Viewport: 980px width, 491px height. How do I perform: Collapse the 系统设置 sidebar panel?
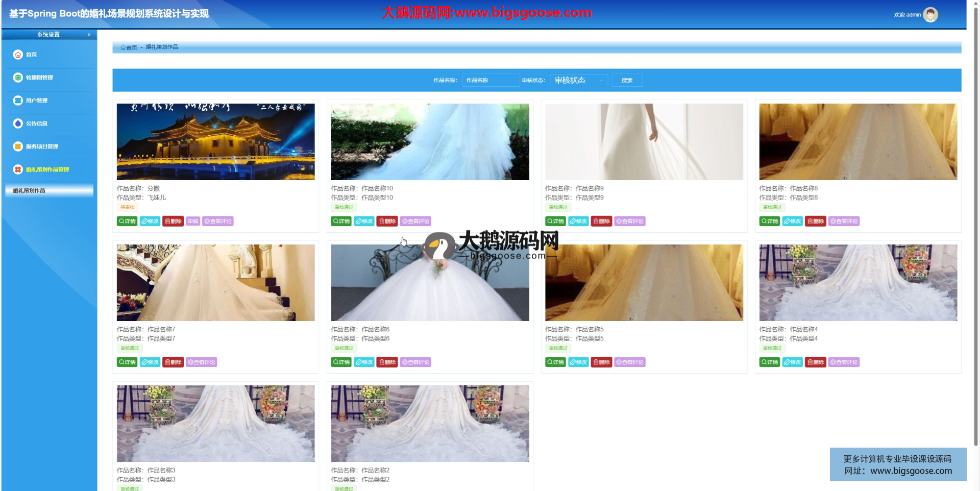[x=89, y=35]
